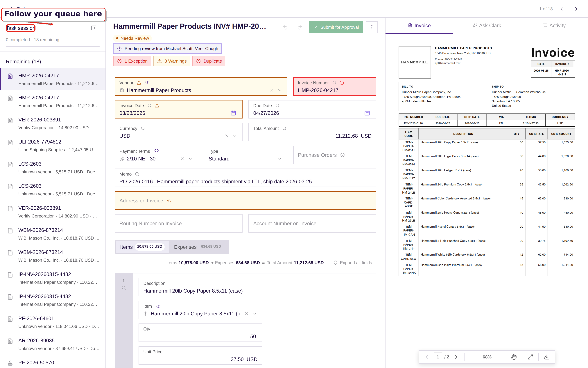
Task: Switch to the Invoice tab
Action: click(x=419, y=26)
